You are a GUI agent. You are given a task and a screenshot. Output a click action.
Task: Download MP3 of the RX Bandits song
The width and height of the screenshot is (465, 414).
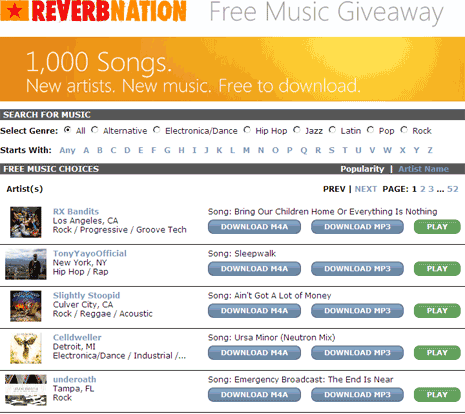click(x=357, y=227)
